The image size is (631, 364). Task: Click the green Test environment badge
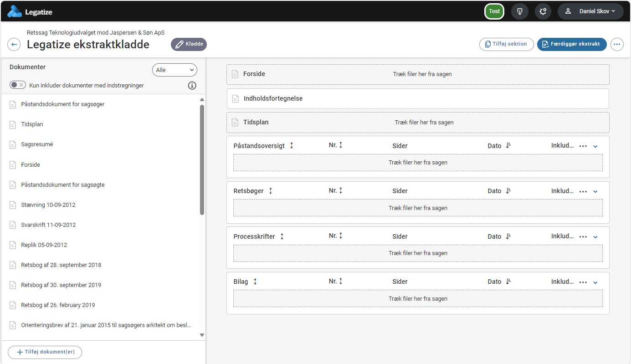coord(494,11)
